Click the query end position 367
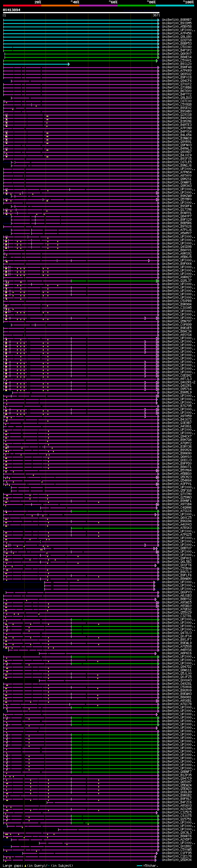This screenshot has height=868, width=197. [x=155, y=15]
